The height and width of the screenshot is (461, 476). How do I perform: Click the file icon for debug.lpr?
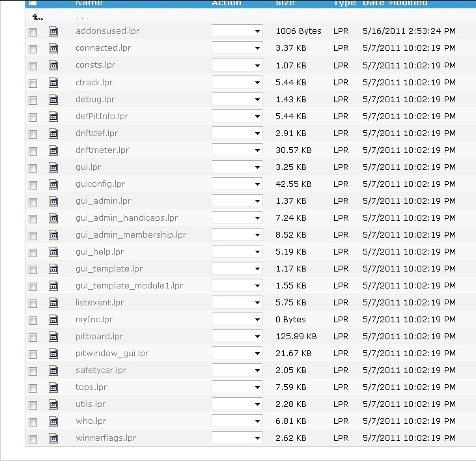[53, 100]
